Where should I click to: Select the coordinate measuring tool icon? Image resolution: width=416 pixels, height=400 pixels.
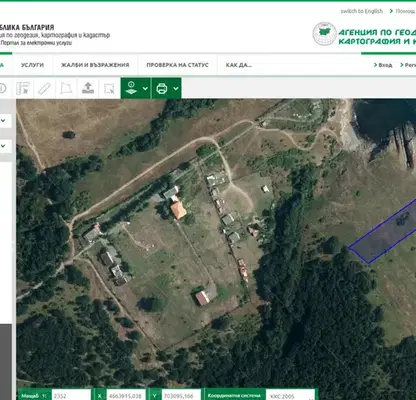click(x=23, y=88)
